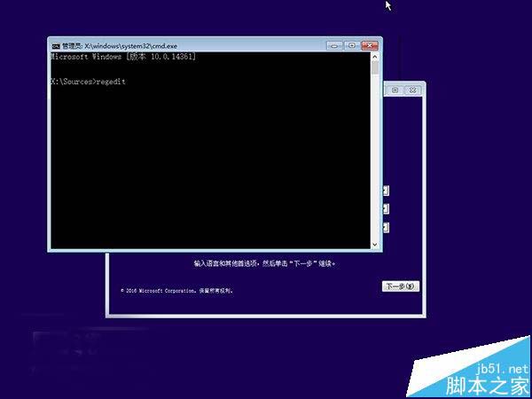532x399 pixels.
Task: Click the cmd.exe title bar icon
Action: [x=56, y=46]
